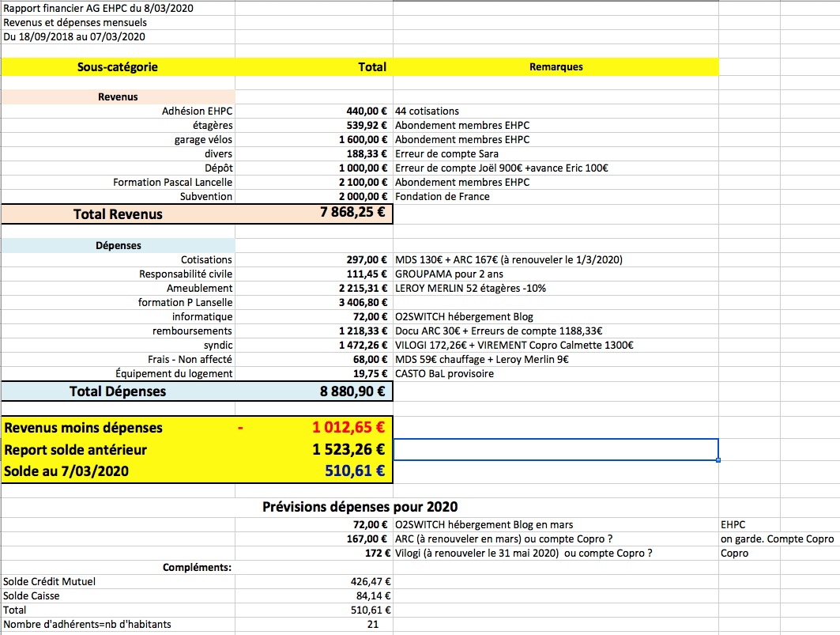The width and height of the screenshot is (840, 635).
Task: Click the empty blue-outlined selected cell
Action: pyautogui.click(x=556, y=449)
